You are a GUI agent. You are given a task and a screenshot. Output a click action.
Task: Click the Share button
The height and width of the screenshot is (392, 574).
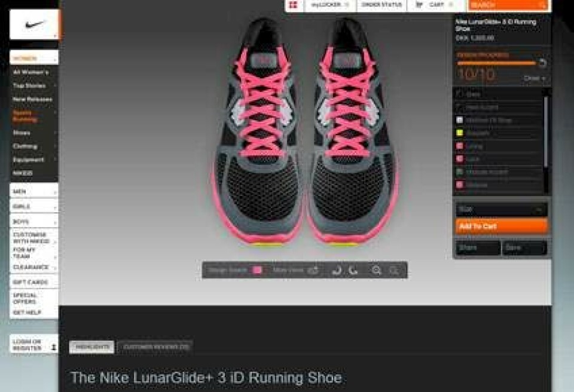coord(478,248)
